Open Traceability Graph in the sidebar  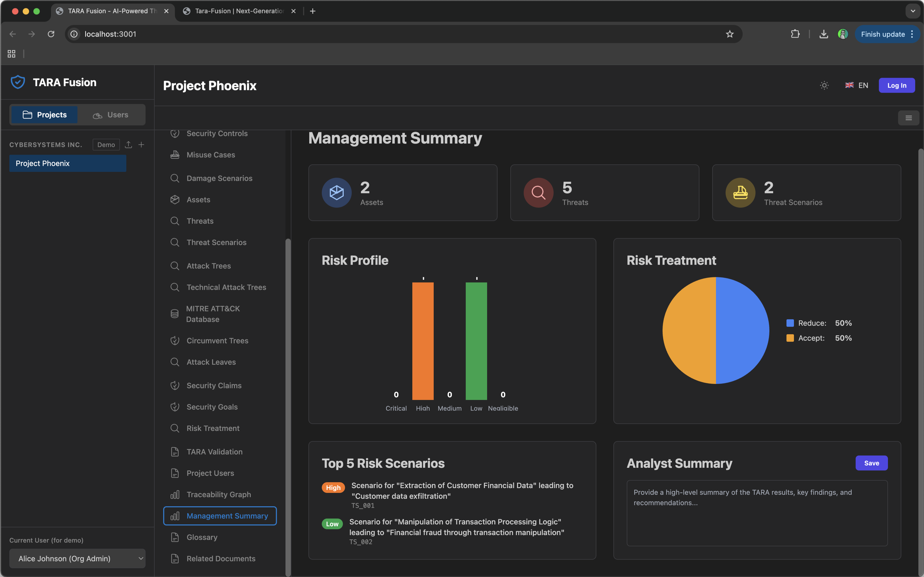pos(218,494)
